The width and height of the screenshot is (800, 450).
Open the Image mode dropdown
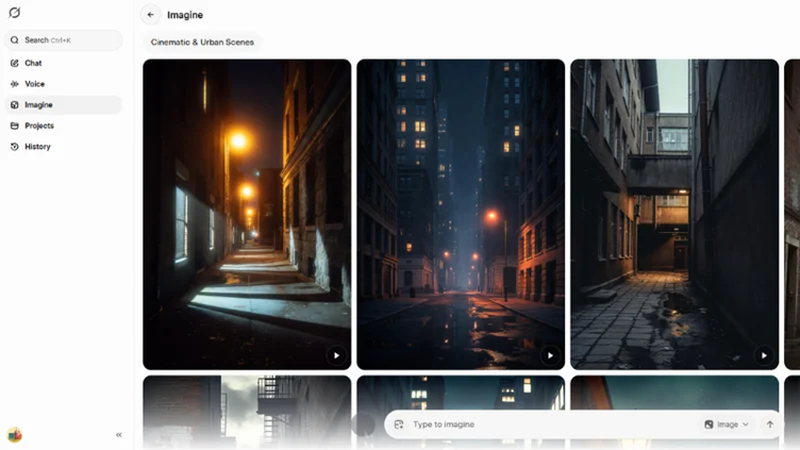727,424
